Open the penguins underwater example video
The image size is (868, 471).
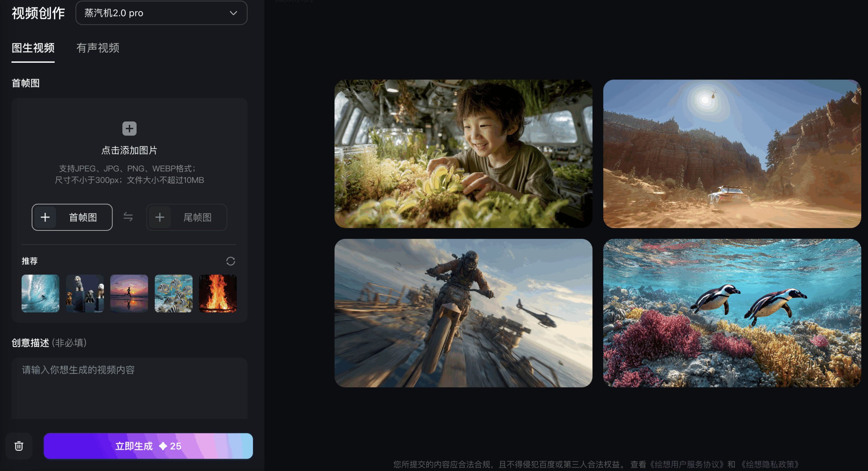click(x=732, y=313)
